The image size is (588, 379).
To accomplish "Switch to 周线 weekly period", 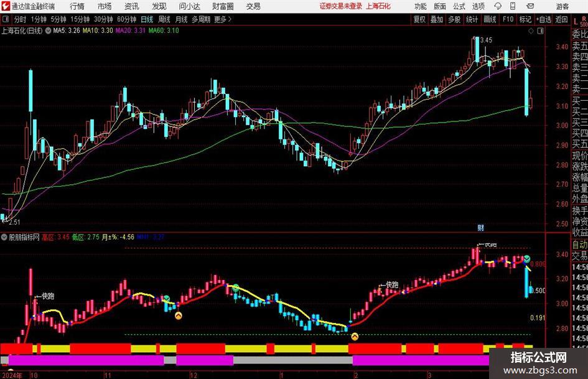I will click(x=164, y=19).
